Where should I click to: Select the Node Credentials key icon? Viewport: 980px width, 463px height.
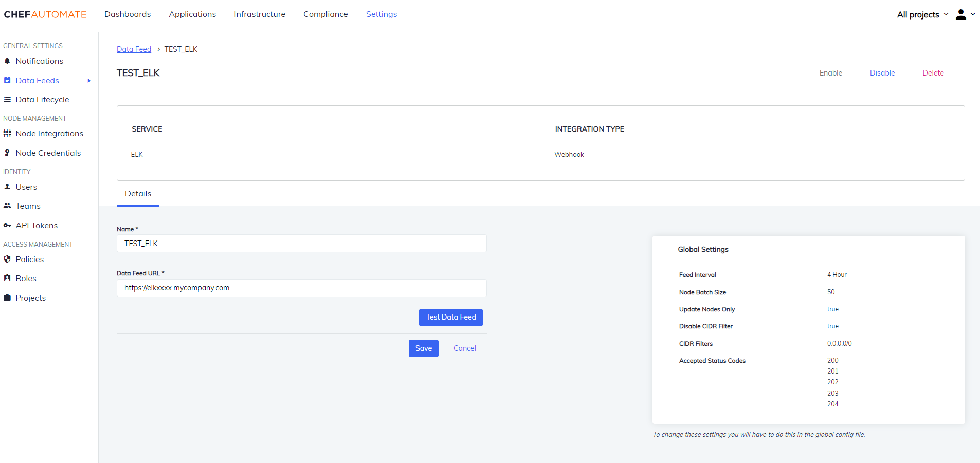point(7,153)
